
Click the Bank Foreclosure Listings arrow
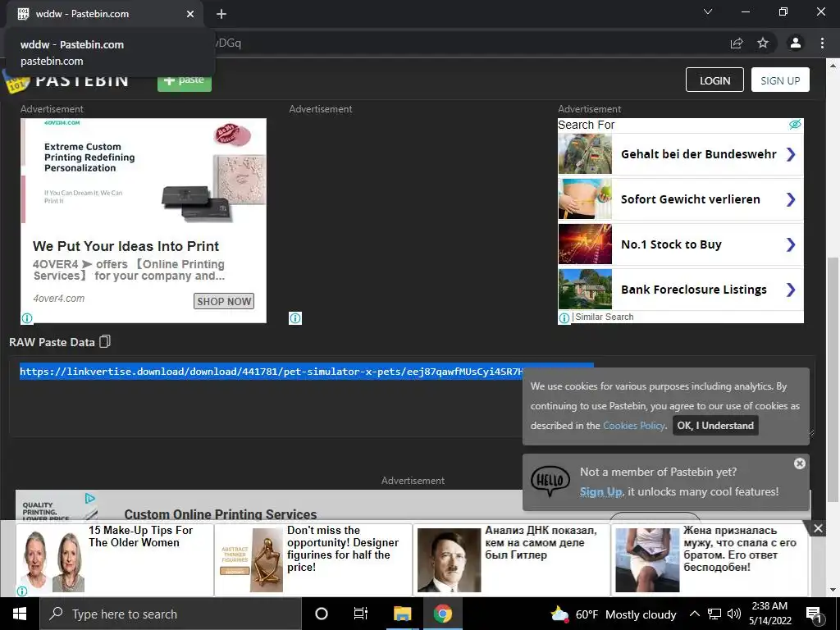[x=791, y=290]
